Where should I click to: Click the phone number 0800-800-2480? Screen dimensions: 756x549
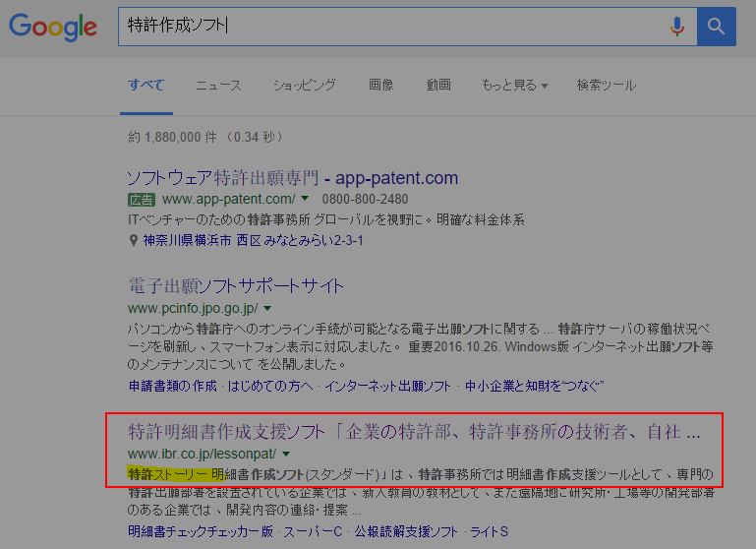tap(365, 200)
